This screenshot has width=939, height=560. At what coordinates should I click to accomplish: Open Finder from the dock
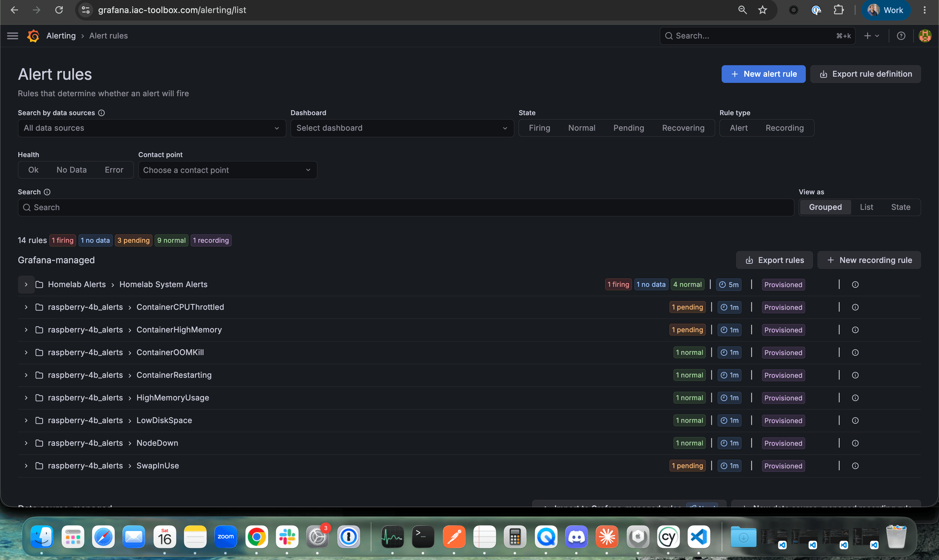[42, 536]
